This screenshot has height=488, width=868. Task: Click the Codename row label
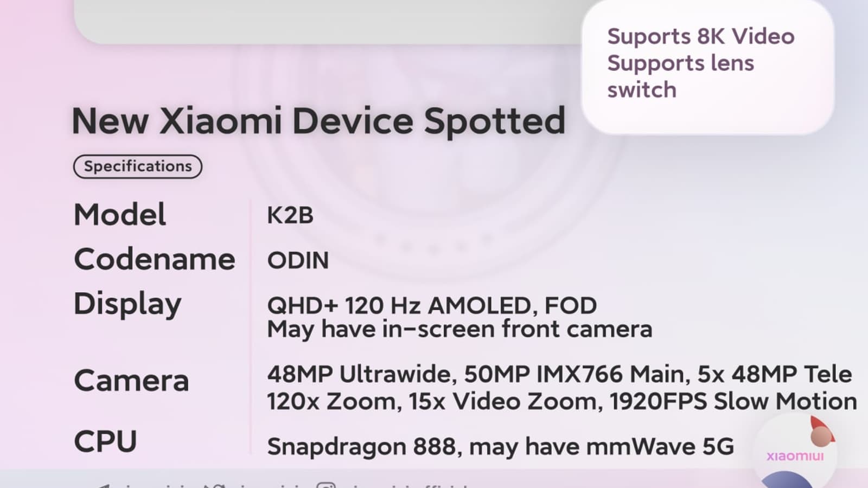(x=155, y=259)
